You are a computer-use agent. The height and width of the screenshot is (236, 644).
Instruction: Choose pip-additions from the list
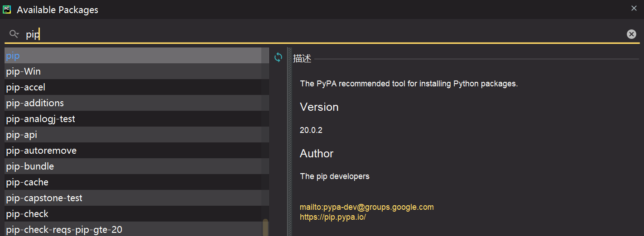click(x=35, y=103)
